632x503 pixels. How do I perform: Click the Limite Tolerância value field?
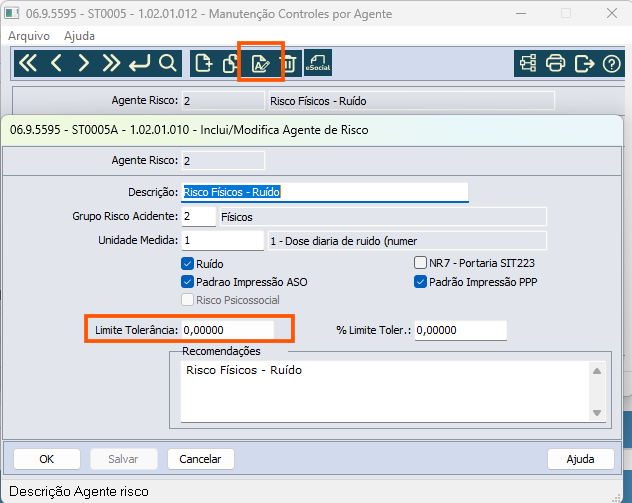click(228, 330)
